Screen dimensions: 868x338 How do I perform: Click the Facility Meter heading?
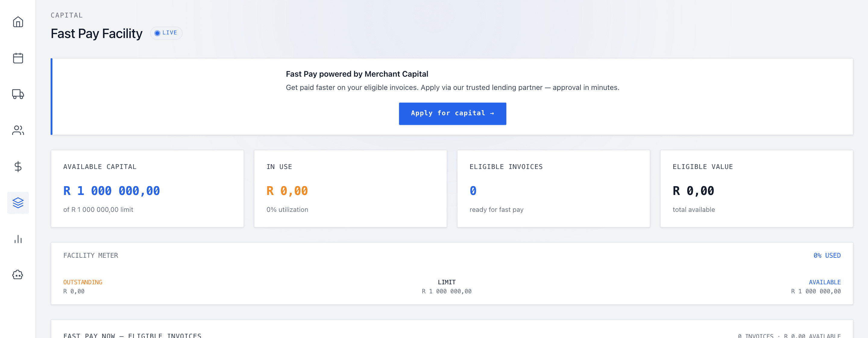click(x=91, y=255)
